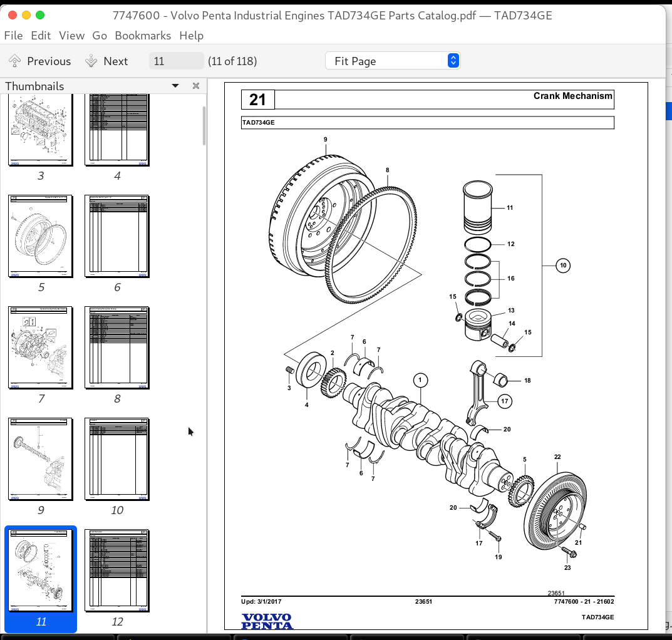Select the page 12 thumbnail
The image size is (672, 640).
[116, 570]
